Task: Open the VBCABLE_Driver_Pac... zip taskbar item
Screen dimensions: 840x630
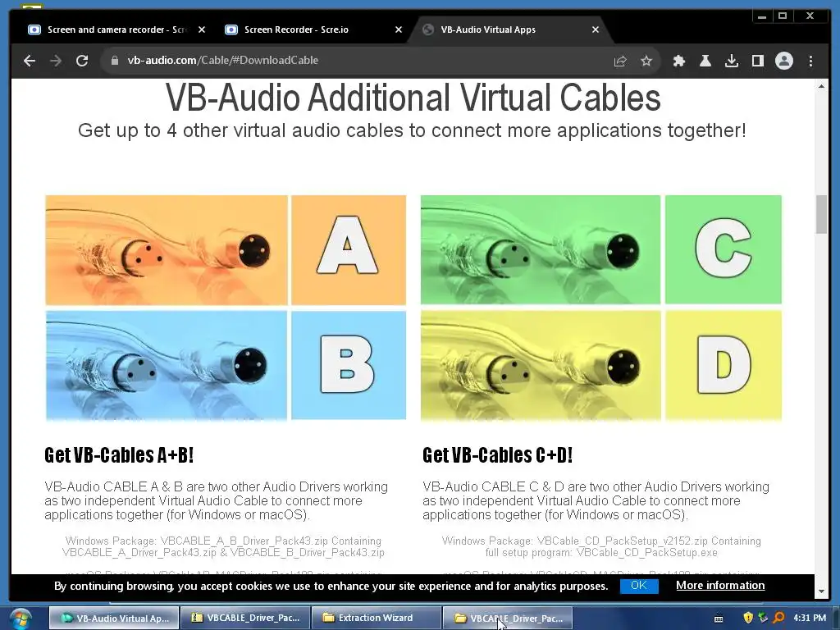Action: click(x=245, y=619)
